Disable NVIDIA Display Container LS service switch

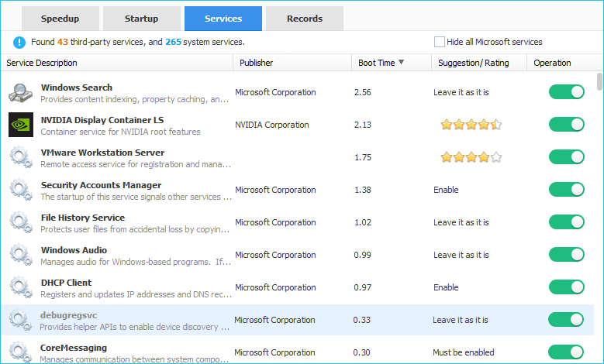567,125
